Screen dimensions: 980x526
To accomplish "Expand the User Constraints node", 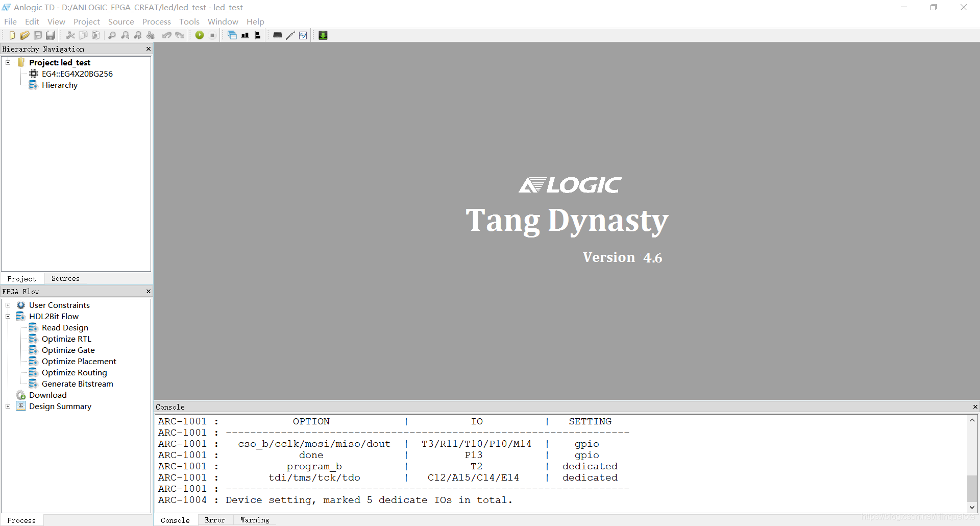I will pyautogui.click(x=8, y=305).
